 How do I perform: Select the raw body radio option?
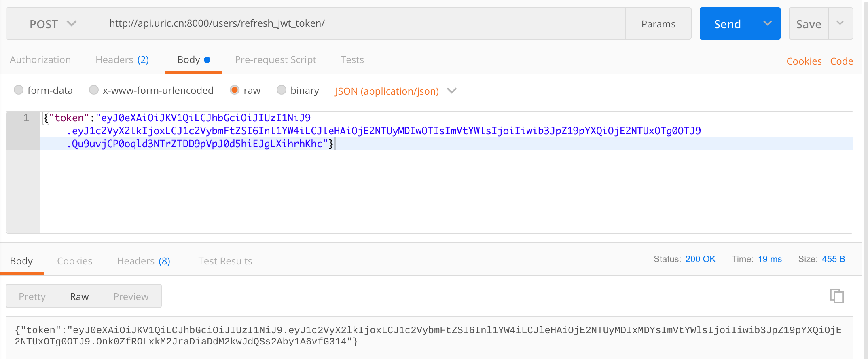pyautogui.click(x=235, y=90)
